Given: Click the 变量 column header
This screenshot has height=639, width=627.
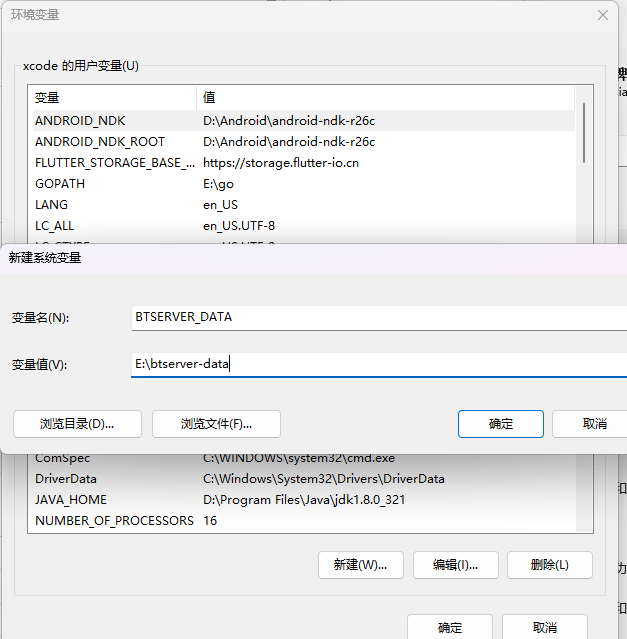Looking at the screenshot, I should (x=114, y=98).
